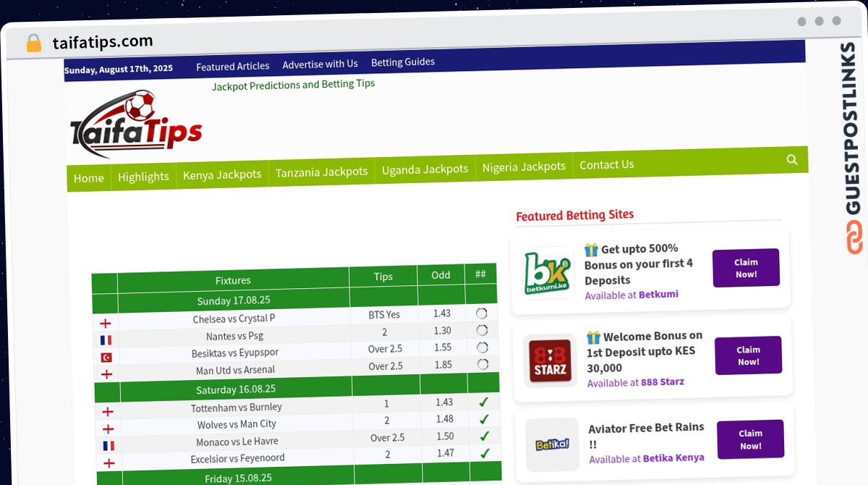Click the padlock icon beside taifatips.com
The width and height of the screenshot is (868, 485).
coord(34,43)
